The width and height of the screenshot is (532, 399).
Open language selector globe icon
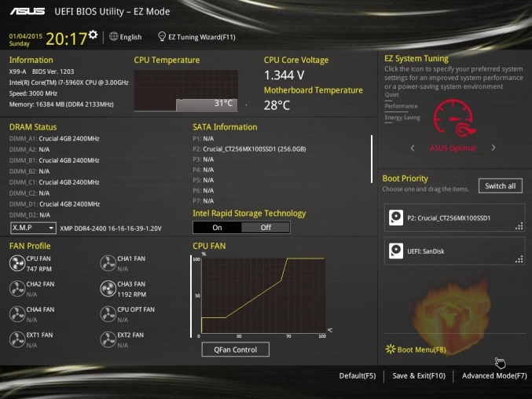coord(114,37)
